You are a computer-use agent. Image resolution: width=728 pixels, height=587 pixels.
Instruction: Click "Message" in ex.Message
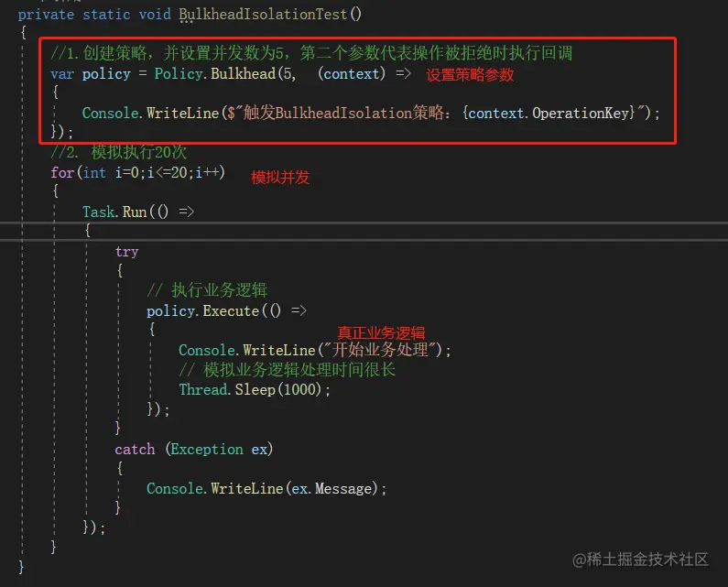[x=343, y=488]
